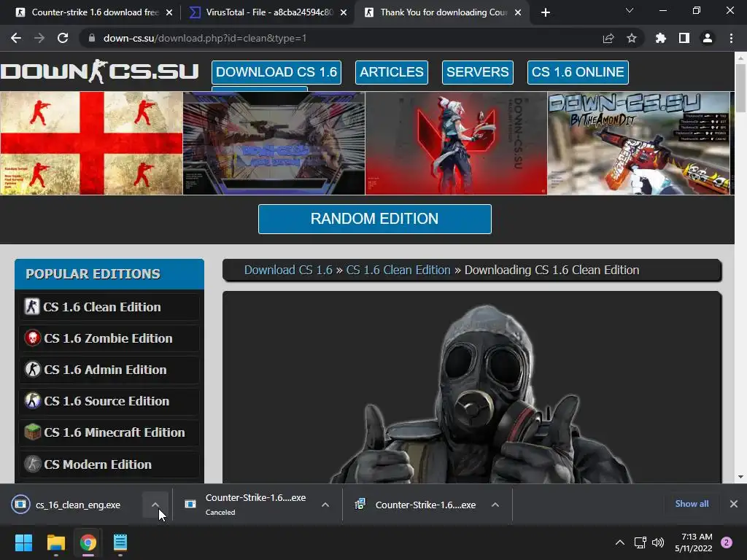Reload the current page
This screenshot has height=560, width=747.
click(x=63, y=38)
